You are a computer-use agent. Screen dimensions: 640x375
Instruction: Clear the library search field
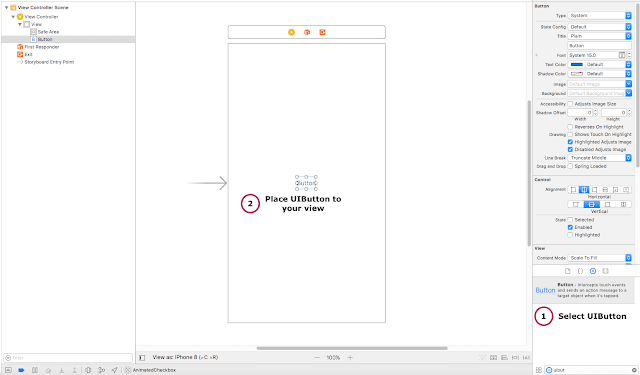pos(634,370)
